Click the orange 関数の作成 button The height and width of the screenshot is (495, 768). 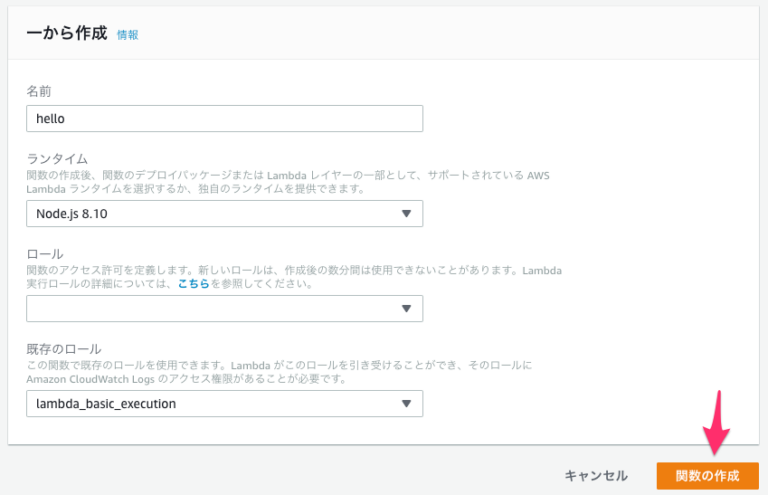(707, 476)
